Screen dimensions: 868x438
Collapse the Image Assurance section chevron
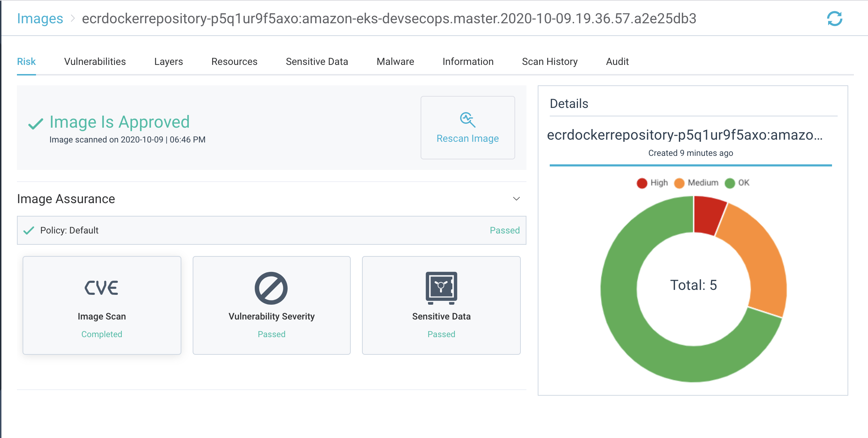click(x=516, y=199)
